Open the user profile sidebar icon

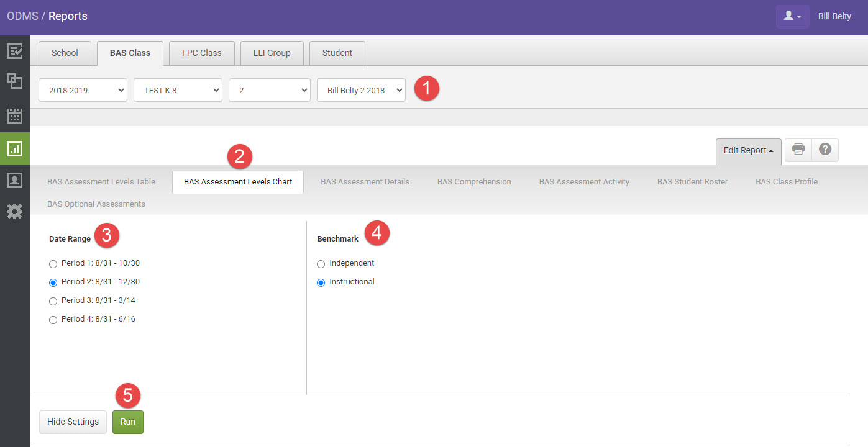pos(14,181)
